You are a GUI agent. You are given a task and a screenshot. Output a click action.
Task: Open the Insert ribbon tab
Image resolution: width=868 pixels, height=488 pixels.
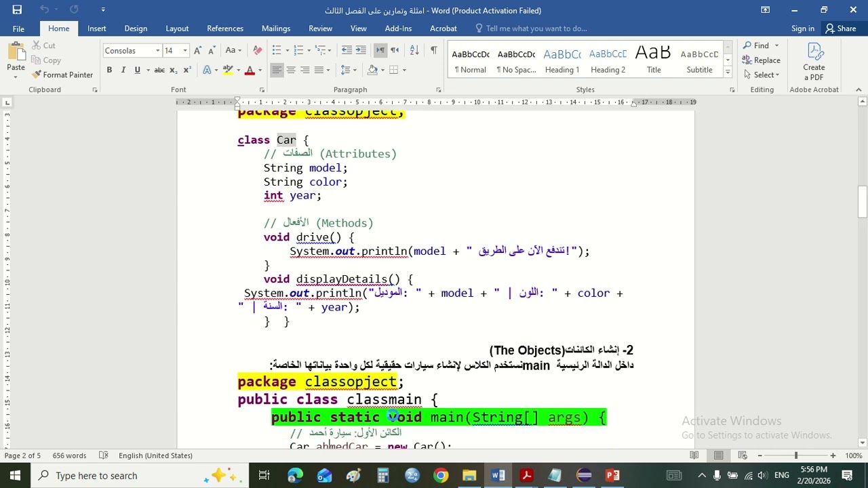coord(96,28)
